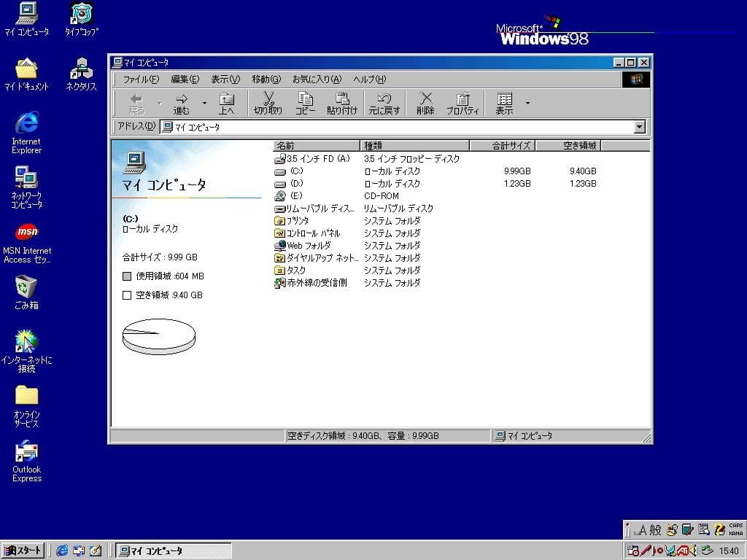
Task: Click the Copy (コピー) toolbar icon
Action: [x=305, y=102]
